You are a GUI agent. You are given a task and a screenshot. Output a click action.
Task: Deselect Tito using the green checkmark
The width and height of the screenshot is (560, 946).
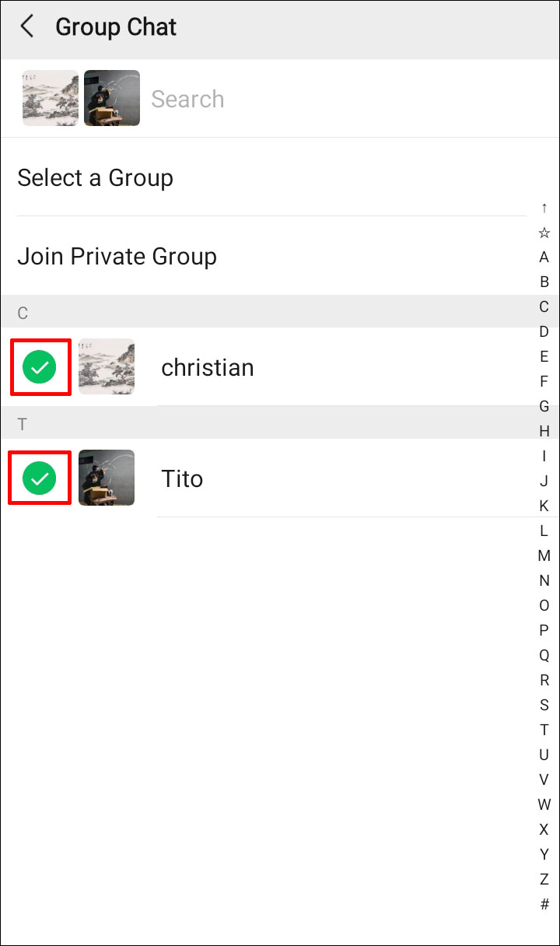[x=39, y=478]
